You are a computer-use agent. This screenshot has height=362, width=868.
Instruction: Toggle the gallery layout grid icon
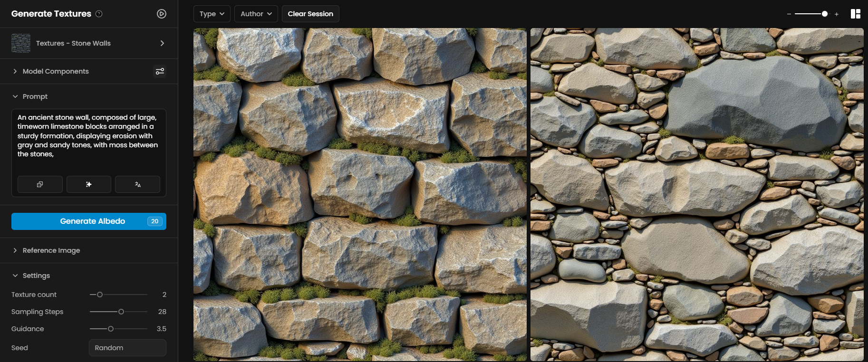coord(855,14)
